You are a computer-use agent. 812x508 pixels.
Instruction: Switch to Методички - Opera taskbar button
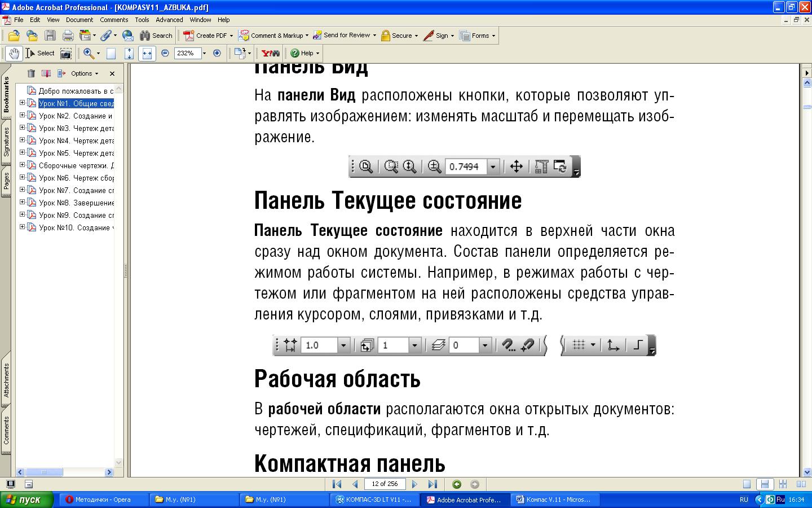103,500
